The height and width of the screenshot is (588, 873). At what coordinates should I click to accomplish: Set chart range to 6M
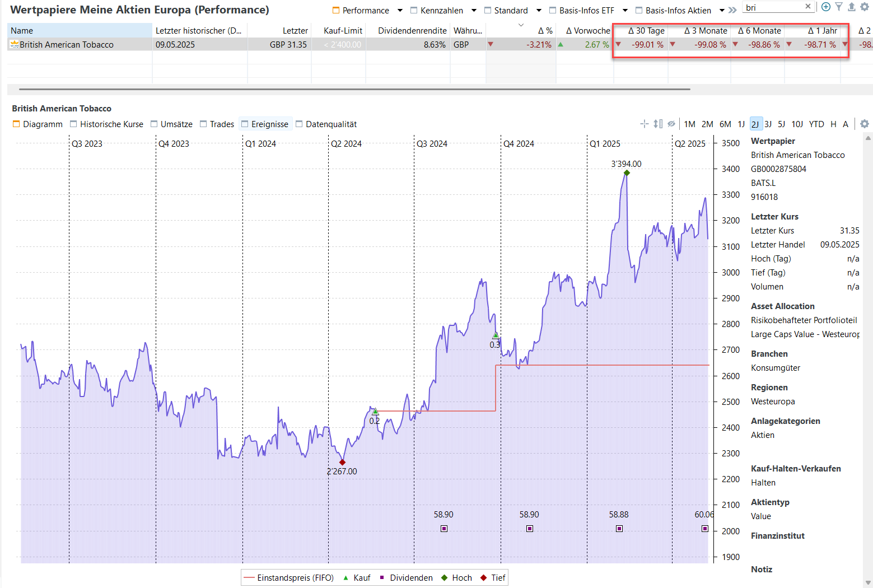point(726,124)
